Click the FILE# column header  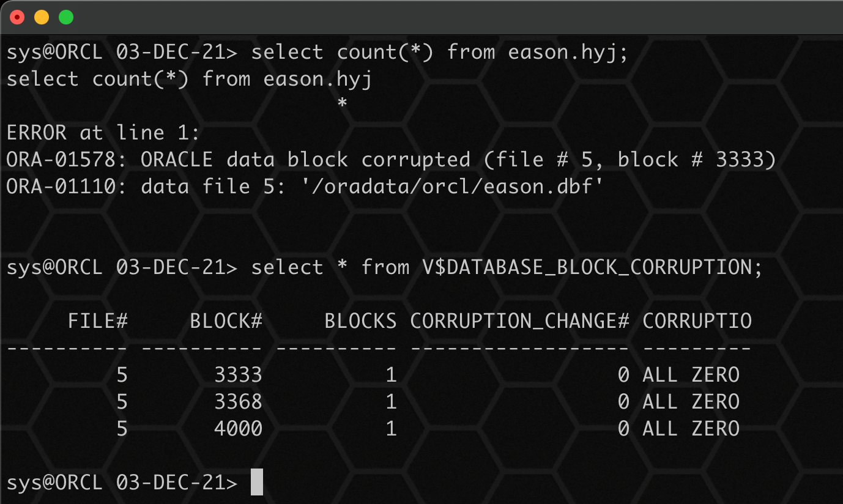coord(98,321)
